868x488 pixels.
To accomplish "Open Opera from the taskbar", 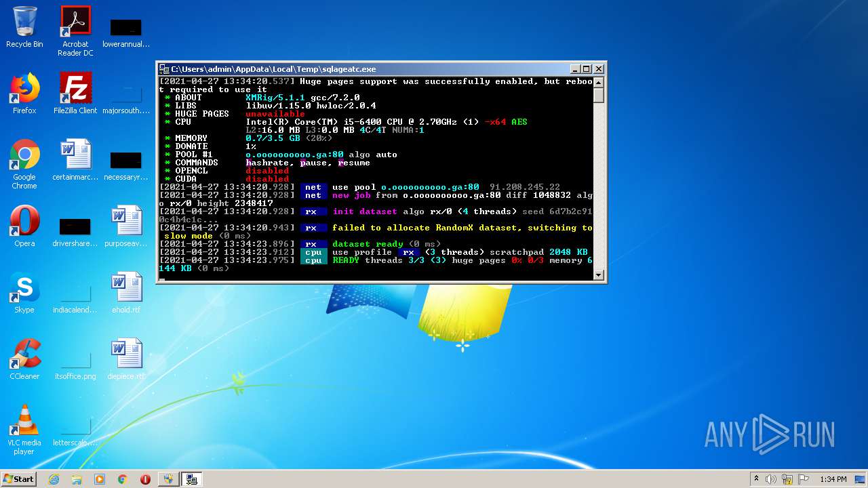I will point(145,479).
